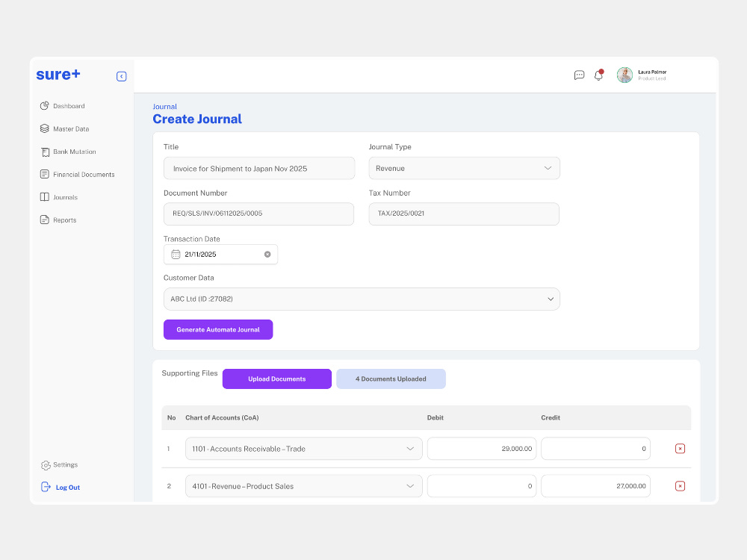The width and height of the screenshot is (747, 560).
Task: Click the Debit column header
Action: click(435, 417)
